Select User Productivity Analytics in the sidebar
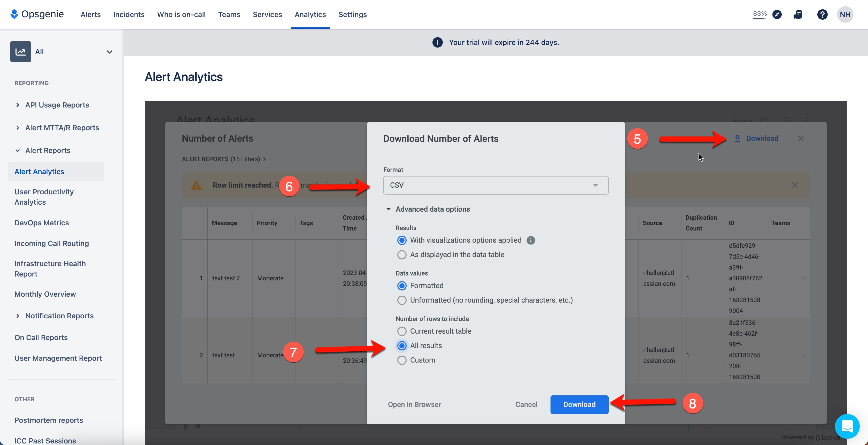The image size is (868, 445). [44, 197]
